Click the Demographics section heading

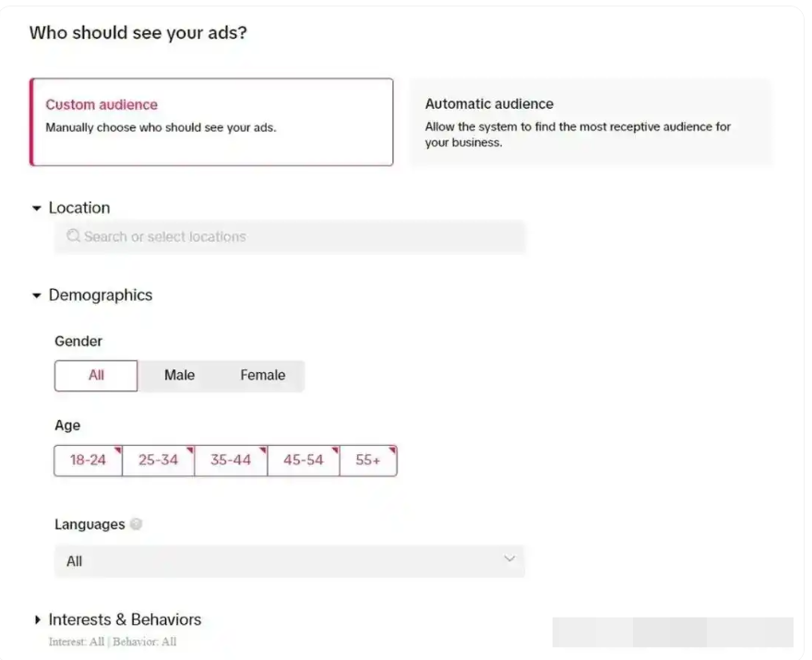pos(101,295)
